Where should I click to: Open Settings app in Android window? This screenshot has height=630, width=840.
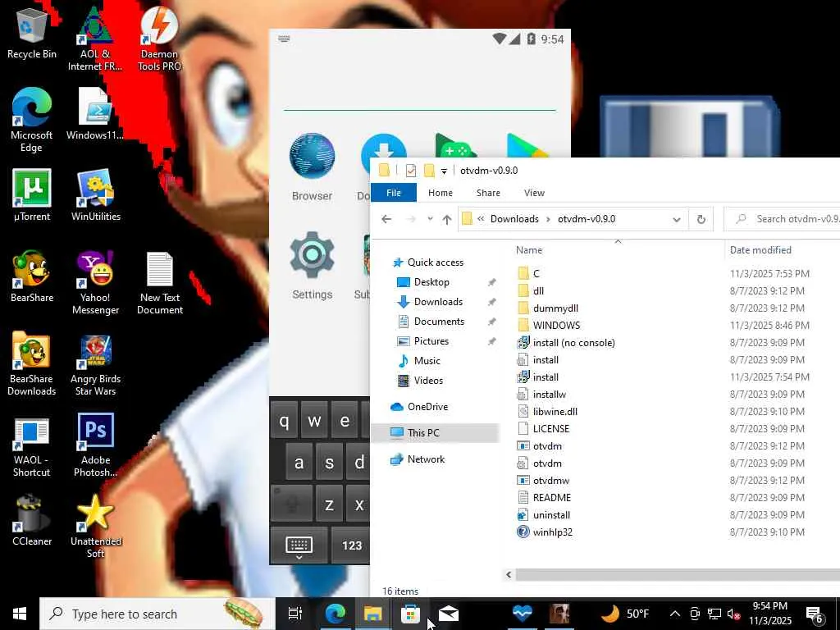(x=312, y=266)
